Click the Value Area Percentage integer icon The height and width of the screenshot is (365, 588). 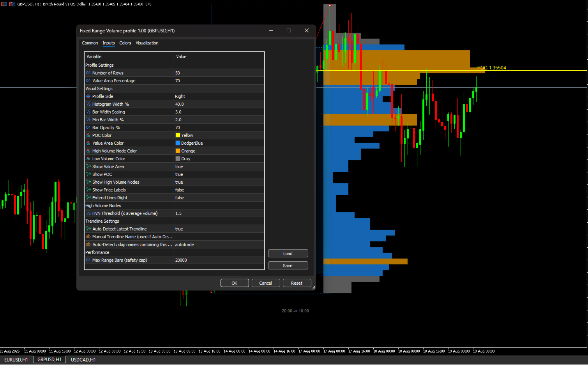click(88, 81)
